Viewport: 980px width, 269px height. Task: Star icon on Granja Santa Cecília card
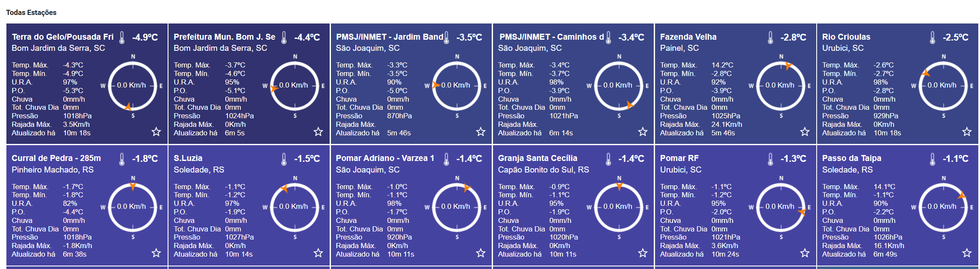pyautogui.click(x=643, y=253)
